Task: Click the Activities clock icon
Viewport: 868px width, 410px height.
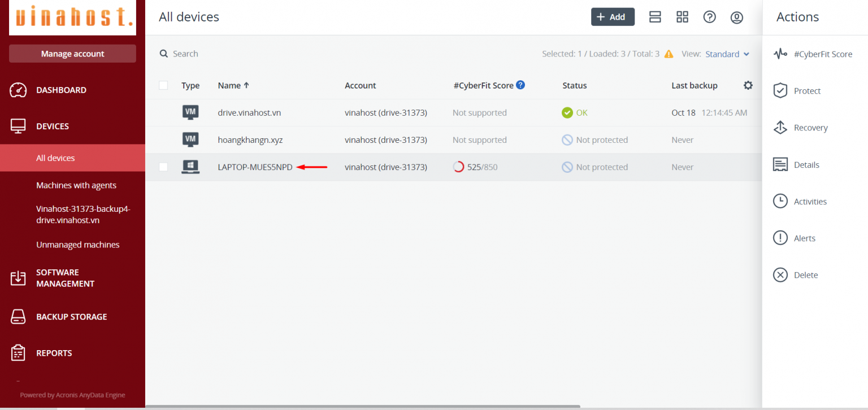Action: click(780, 202)
